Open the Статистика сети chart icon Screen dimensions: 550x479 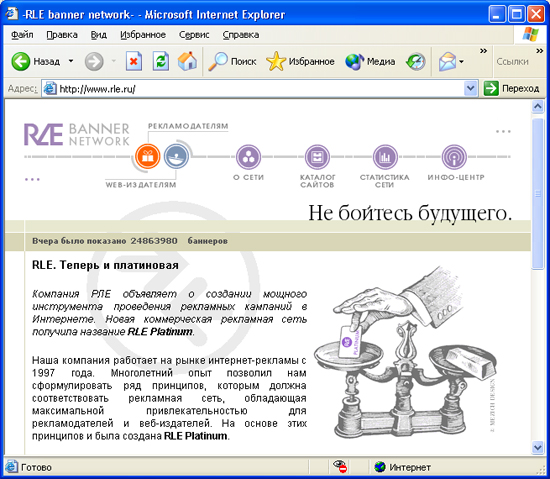(x=385, y=157)
